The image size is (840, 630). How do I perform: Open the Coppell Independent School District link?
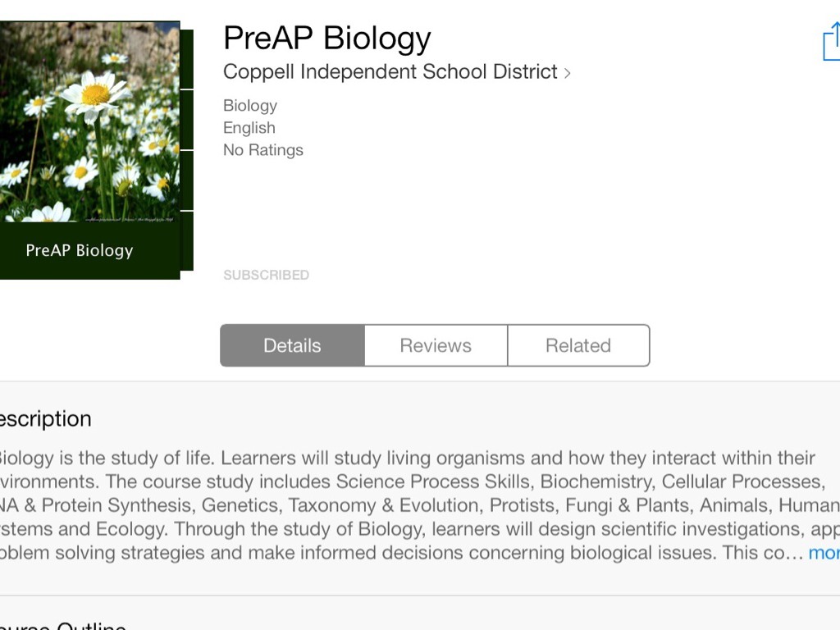click(390, 72)
